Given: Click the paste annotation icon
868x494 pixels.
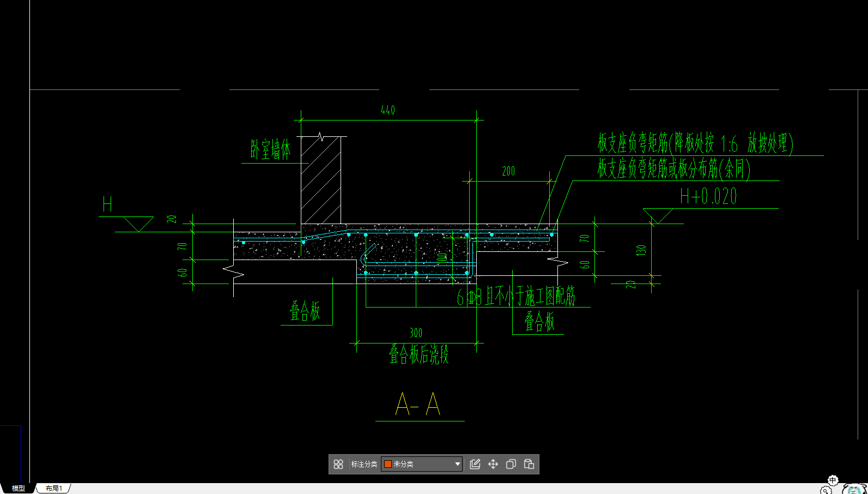Looking at the screenshot, I should [x=529, y=464].
